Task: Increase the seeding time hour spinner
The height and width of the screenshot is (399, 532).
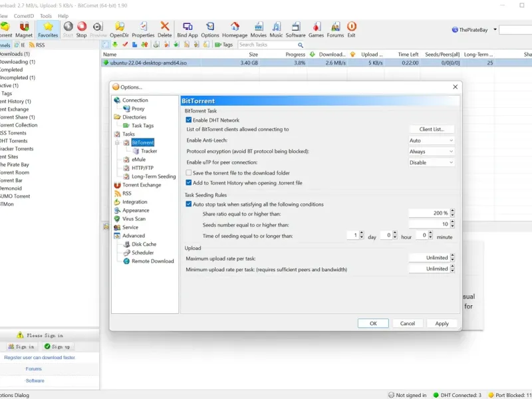Action: 395,233
